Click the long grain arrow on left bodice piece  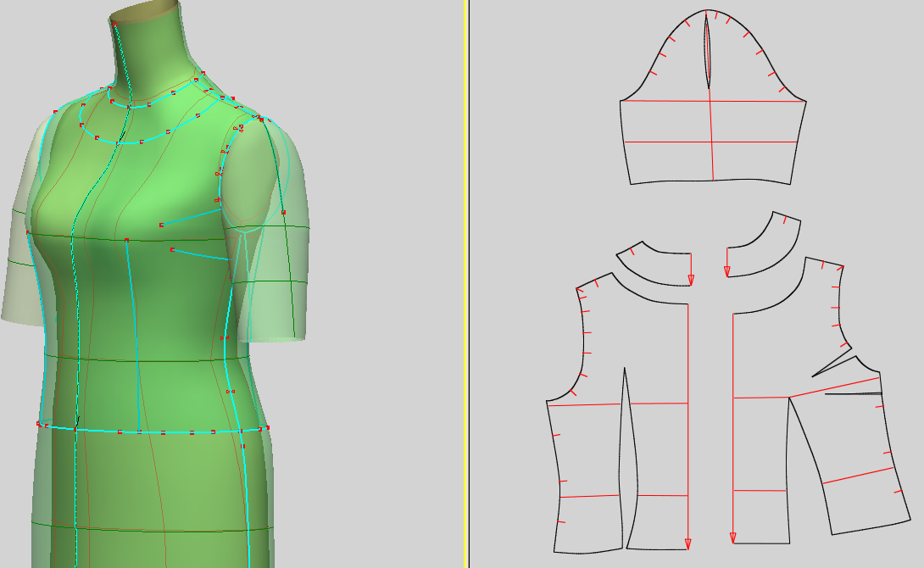[687, 427]
